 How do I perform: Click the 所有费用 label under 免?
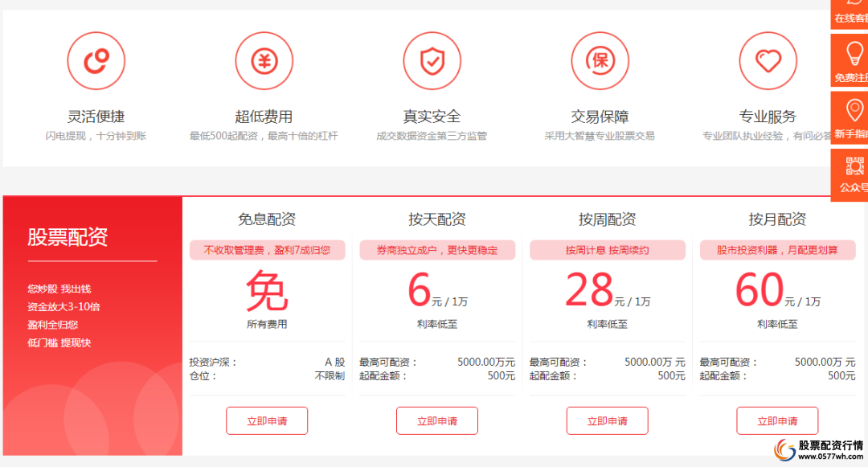click(x=267, y=324)
